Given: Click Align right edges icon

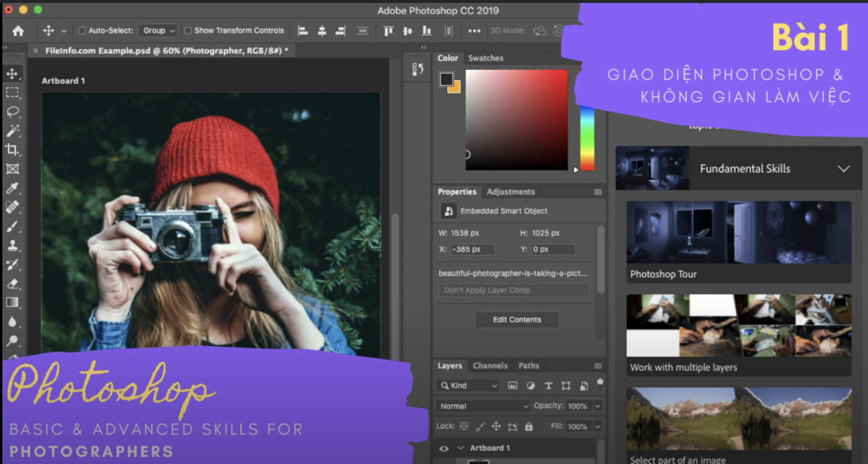Looking at the screenshot, I should [x=340, y=31].
